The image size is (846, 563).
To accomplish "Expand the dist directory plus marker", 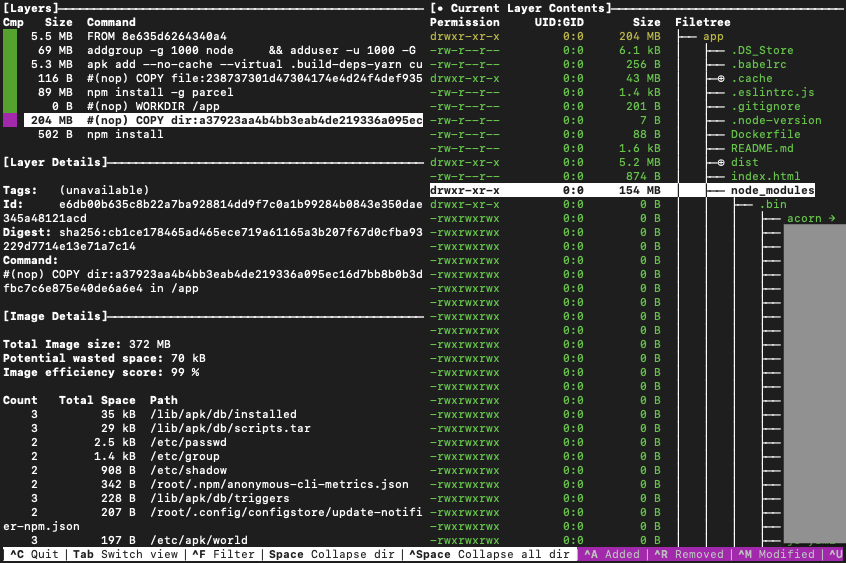I will (721, 163).
